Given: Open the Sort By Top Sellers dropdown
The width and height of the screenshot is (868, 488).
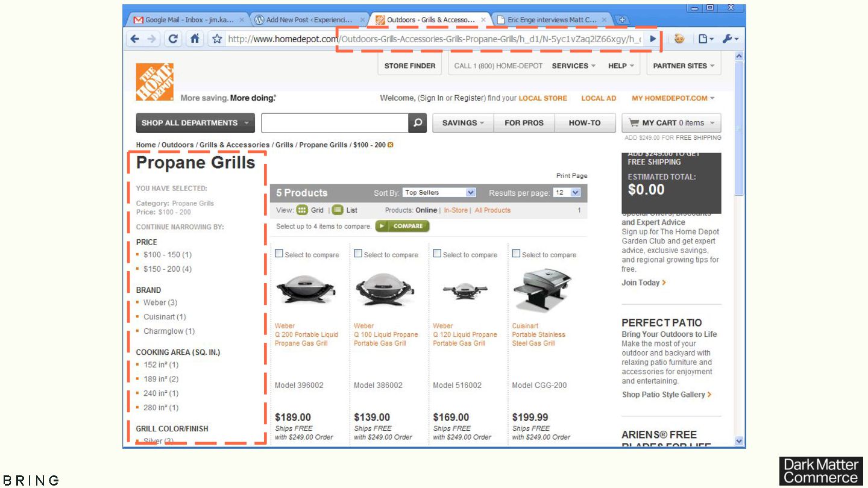Looking at the screenshot, I should pos(439,193).
